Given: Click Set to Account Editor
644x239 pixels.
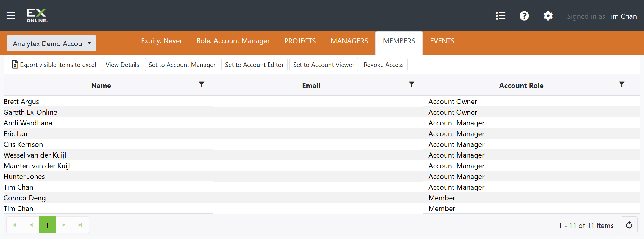Looking at the screenshot, I should [x=254, y=65].
